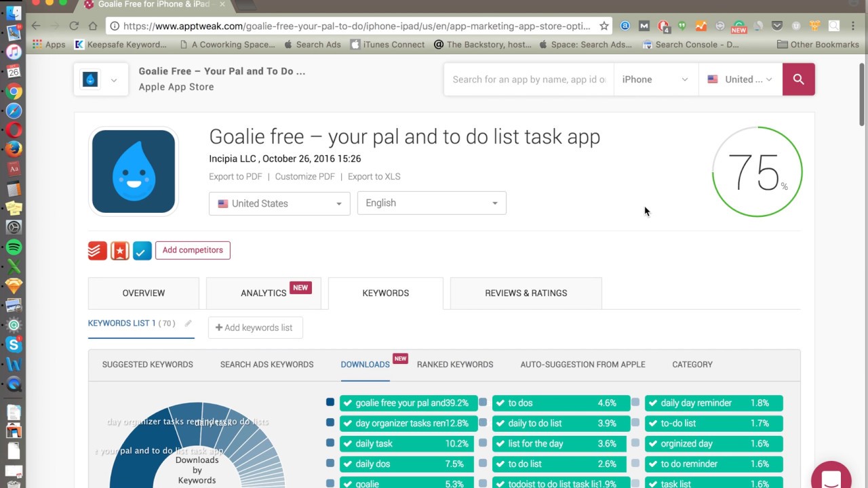The image size is (868, 488).
Task: Open the iPhone device dropdown
Action: pyautogui.click(x=655, y=79)
